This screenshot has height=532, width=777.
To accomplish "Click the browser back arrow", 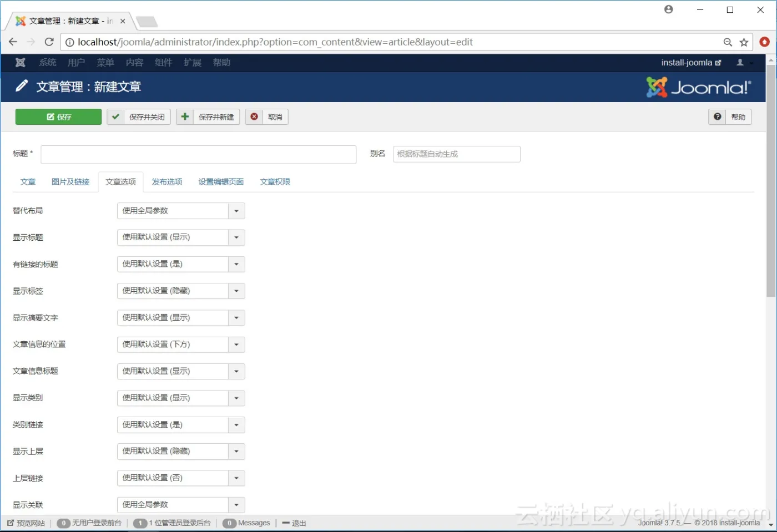I will click(x=13, y=42).
